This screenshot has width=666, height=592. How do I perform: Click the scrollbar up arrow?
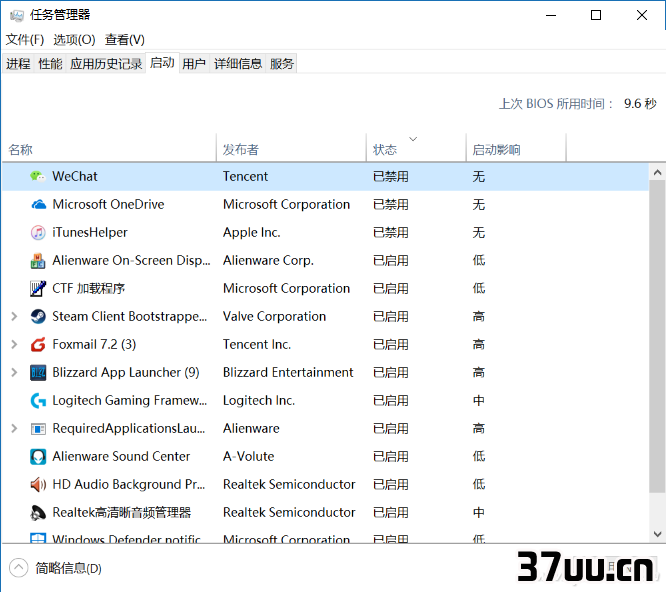click(658, 172)
